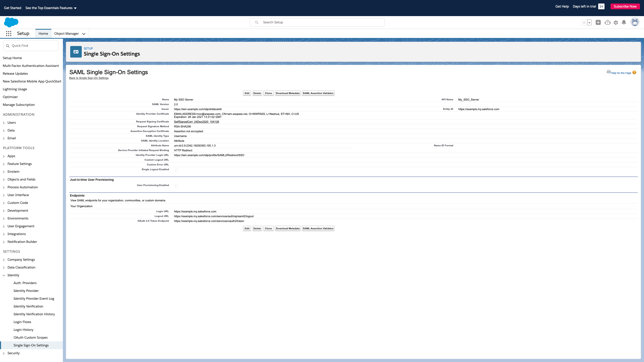Screen dimensions: 644x362
Task: Click the Download Metadata button
Action: 287,93
